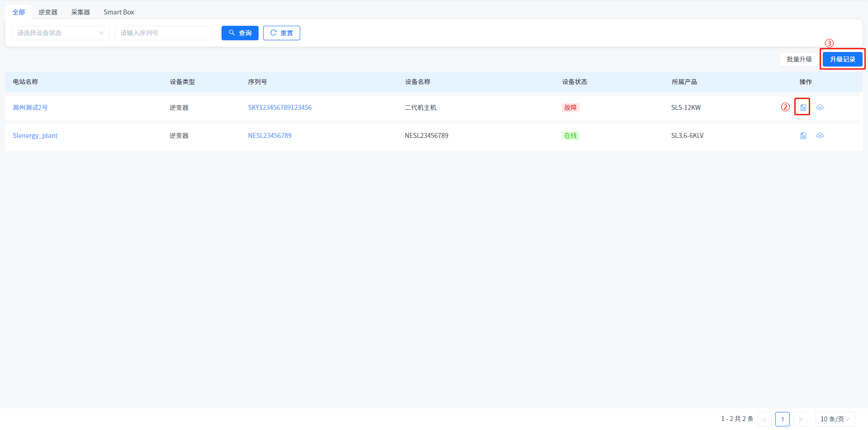Go to the previous page arrow

click(764, 419)
